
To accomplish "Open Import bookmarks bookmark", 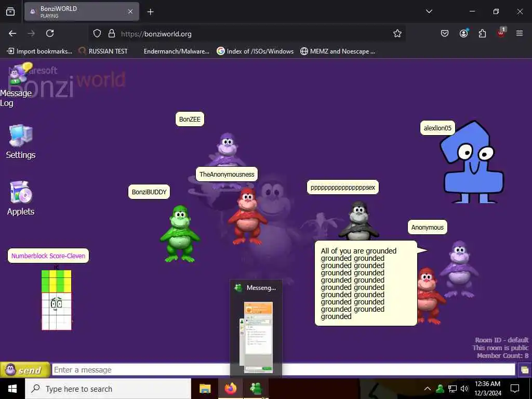I will click(x=39, y=51).
